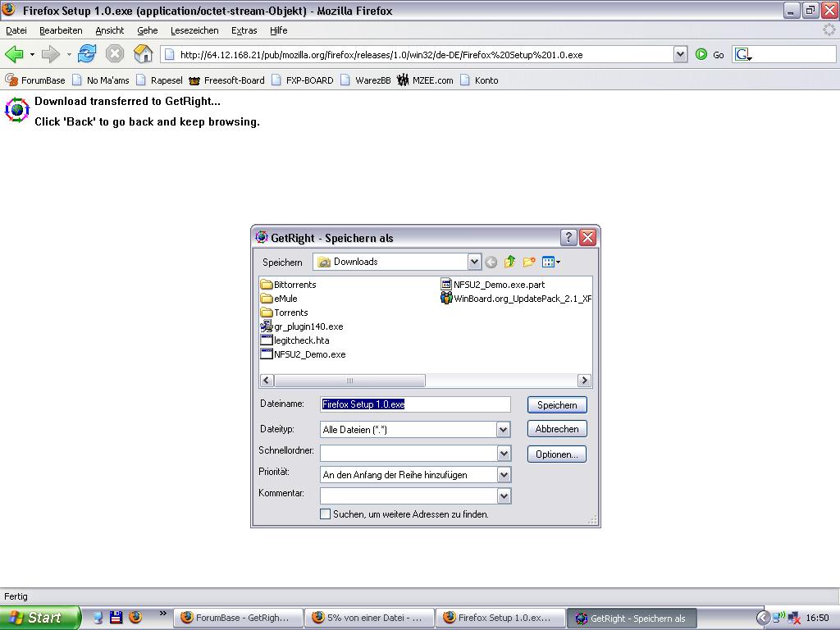Expand the Downloads folder location dropdown

coord(474,262)
